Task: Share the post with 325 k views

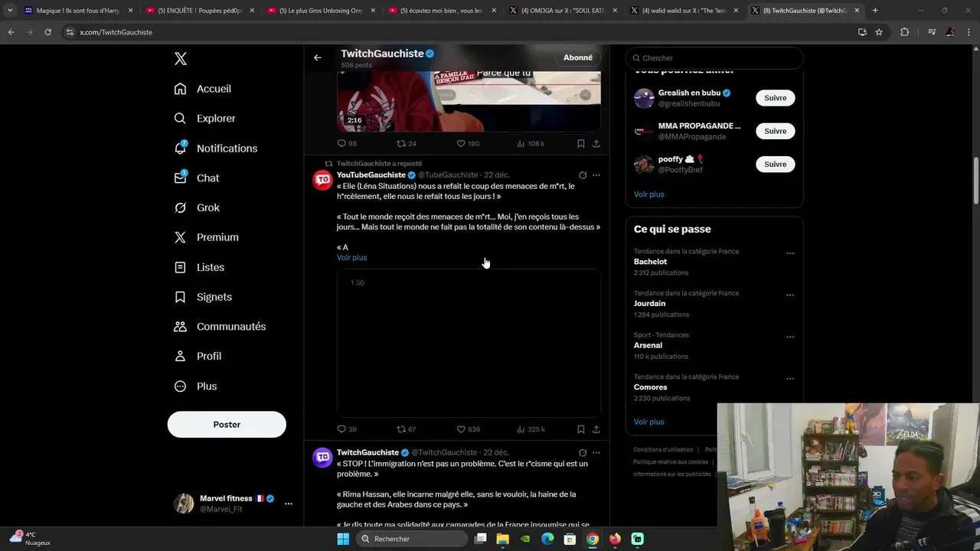Action: [x=596, y=429]
